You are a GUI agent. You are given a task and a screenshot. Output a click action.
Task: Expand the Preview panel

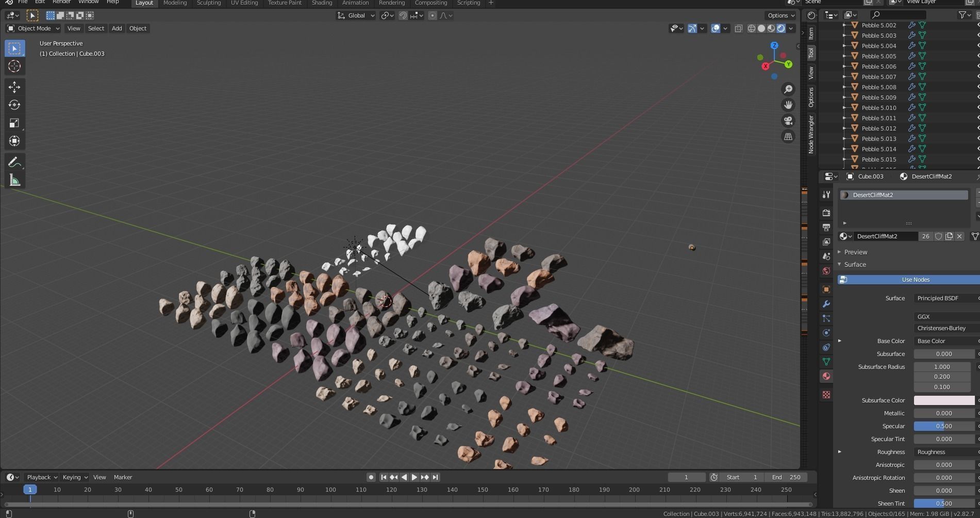pyautogui.click(x=855, y=252)
